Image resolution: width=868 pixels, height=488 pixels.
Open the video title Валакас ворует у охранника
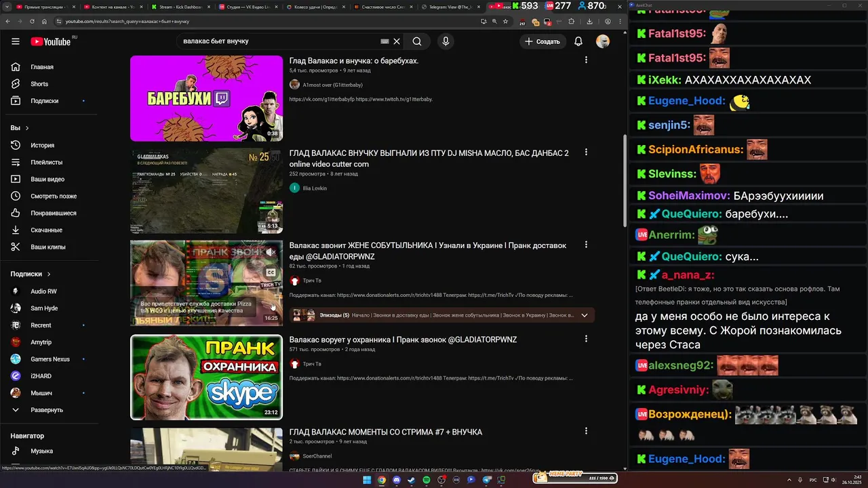[403, 340]
